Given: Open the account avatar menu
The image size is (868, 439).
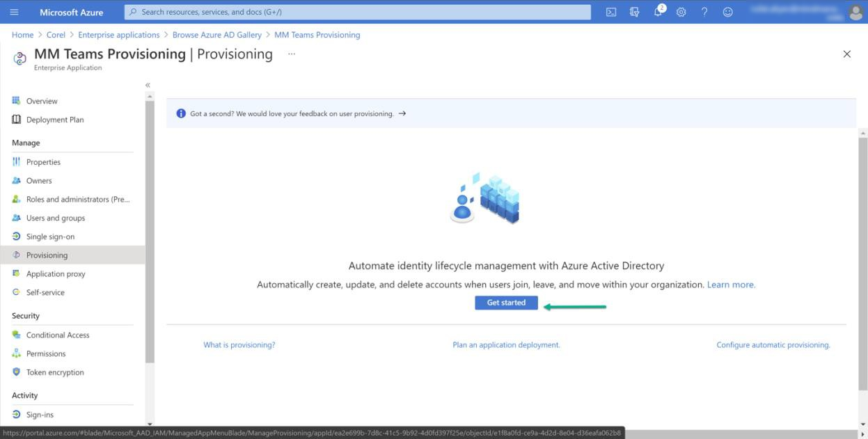Looking at the screenshot, I should 855,12.
